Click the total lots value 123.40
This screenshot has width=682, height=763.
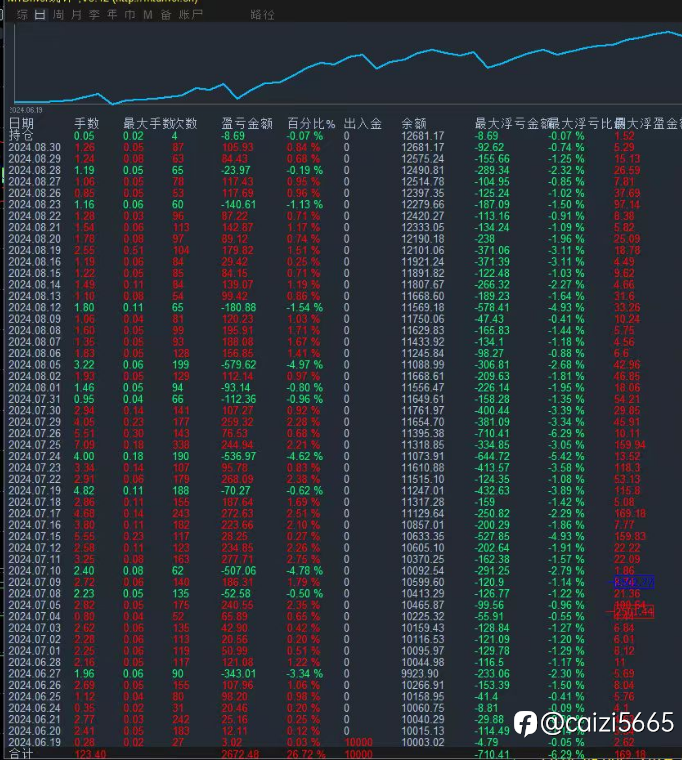(x=90, y=754)
